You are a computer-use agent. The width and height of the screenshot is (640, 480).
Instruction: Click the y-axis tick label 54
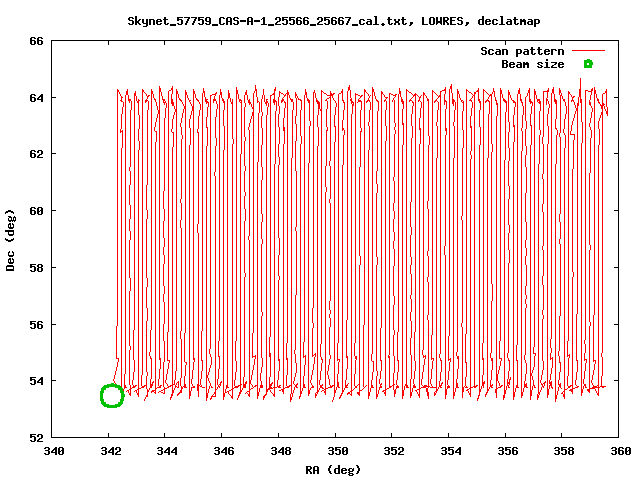click(36, 381)
